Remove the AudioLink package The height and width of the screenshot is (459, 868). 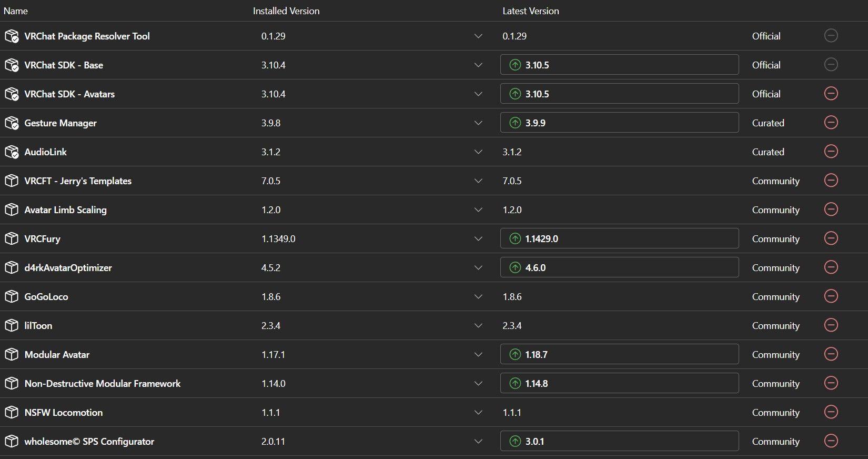(831, 152)
